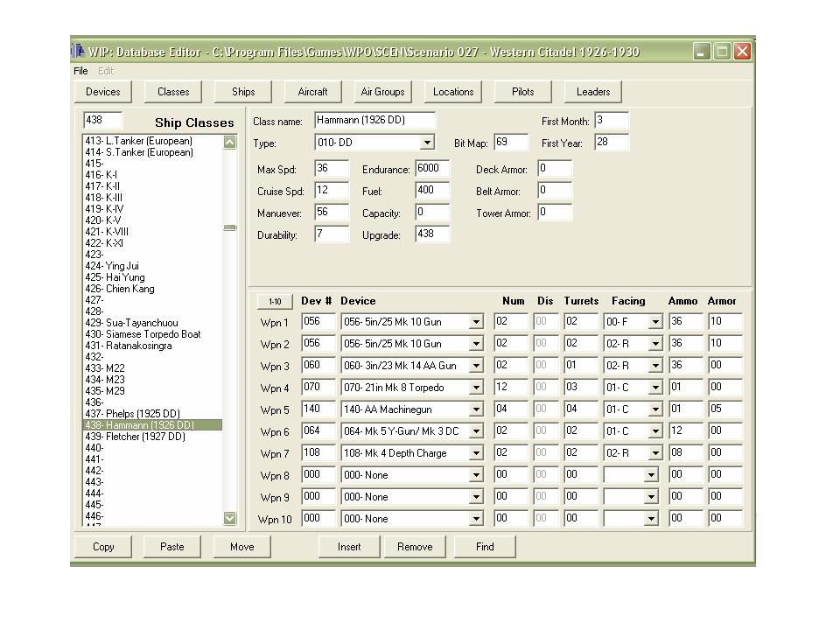Toggle the 1-10 weapon range button
Viewport: 840px width, 630px height.
pyautogui.click(x=275, y=302)
